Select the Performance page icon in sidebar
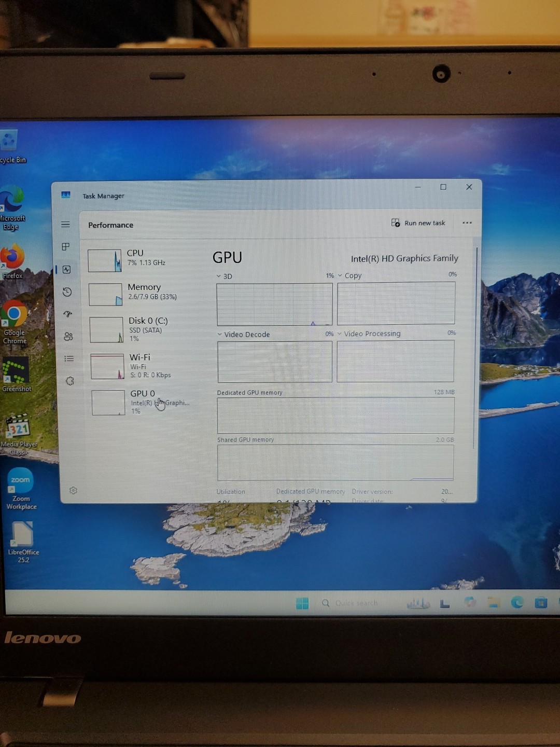 point(66,270)
